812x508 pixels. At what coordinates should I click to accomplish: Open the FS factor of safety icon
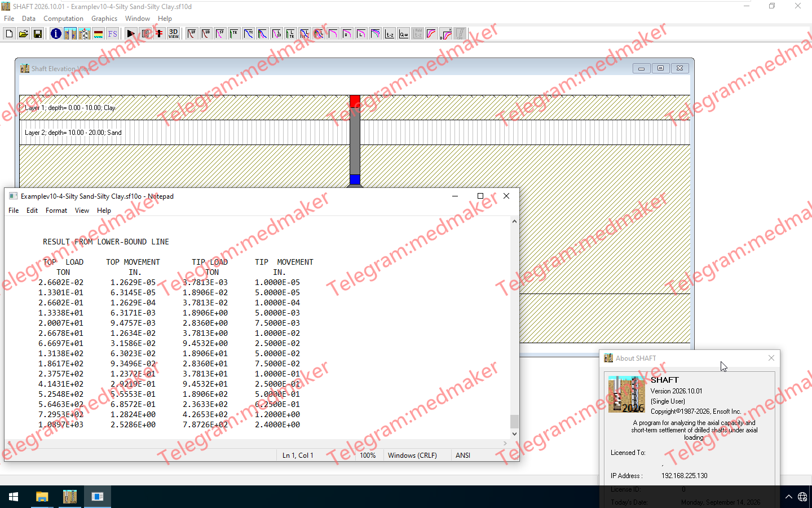pyautogui.click(x=112, y=34)
